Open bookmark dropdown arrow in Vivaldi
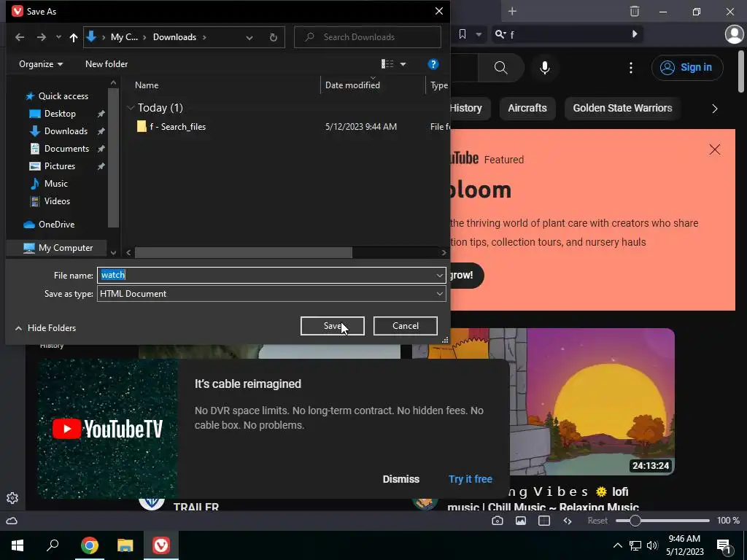The height and width of the screenshot is (560, 747). (x=479, y=34)
